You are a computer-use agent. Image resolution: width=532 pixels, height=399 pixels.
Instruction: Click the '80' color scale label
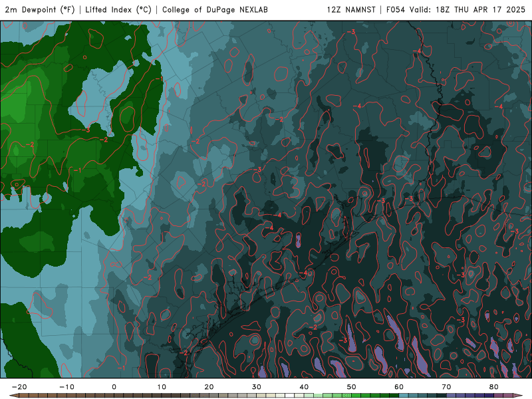click(x=494, y=387)
